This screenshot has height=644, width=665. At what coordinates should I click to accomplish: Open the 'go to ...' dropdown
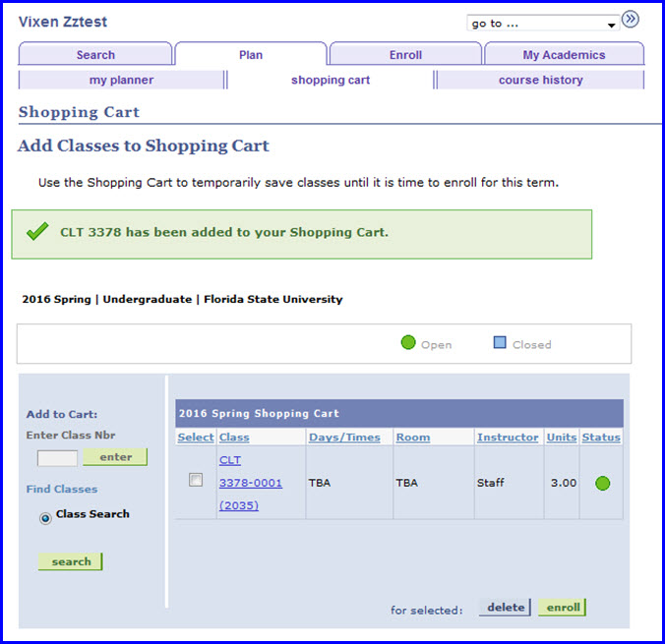[543, 24]
